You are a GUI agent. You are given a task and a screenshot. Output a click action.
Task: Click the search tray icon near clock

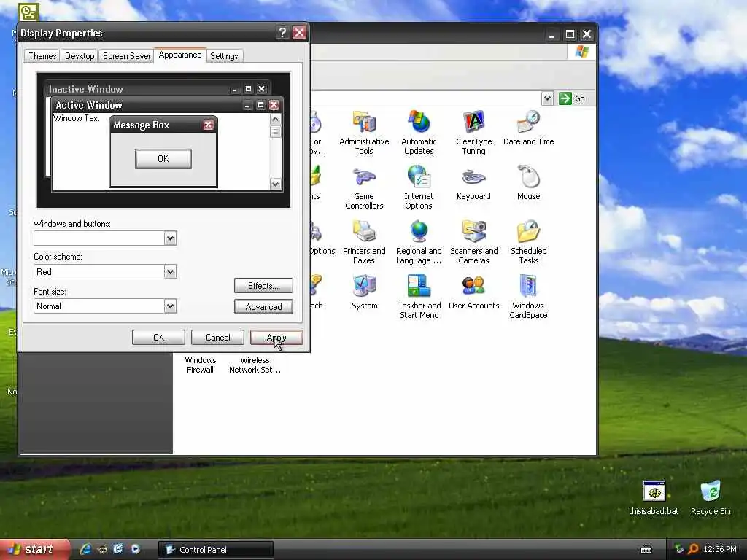(693, 549)
